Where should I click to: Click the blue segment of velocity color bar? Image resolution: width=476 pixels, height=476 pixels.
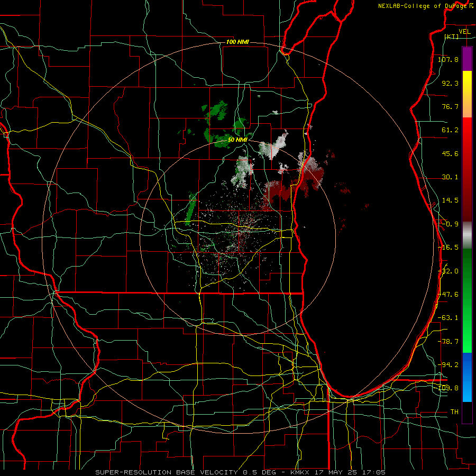[467, 377]
